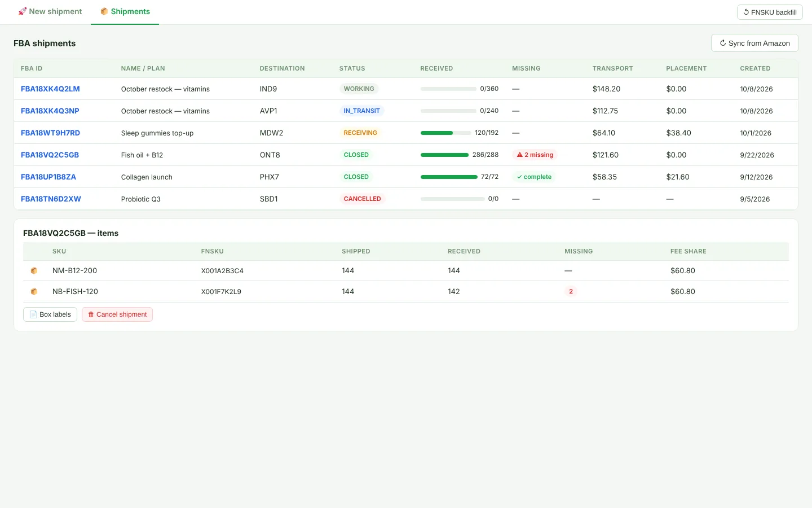Image resolution: width=812 pixels, height=508 pixels.
Task: Click the checkmark in the complete badge
Action: (x=519, y=177)
